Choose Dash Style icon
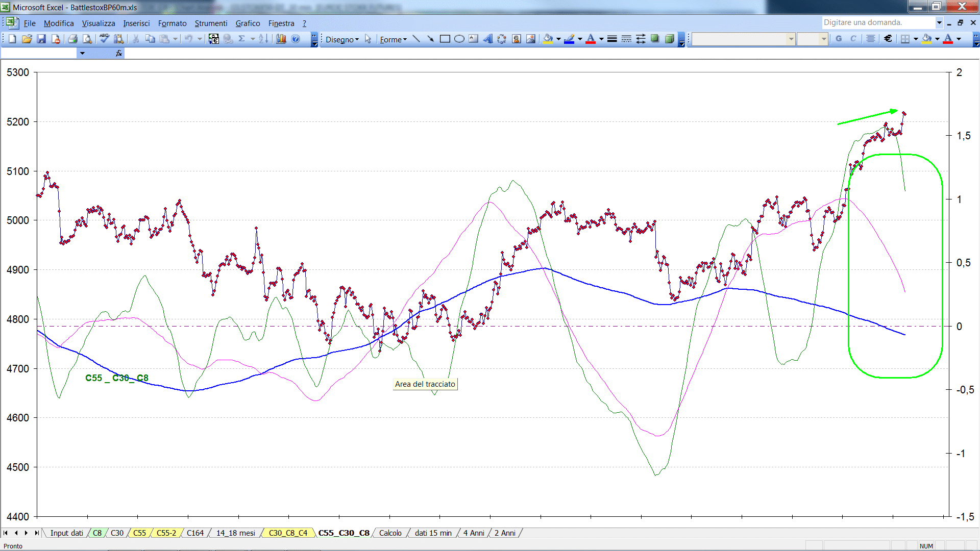 point(626,39)
